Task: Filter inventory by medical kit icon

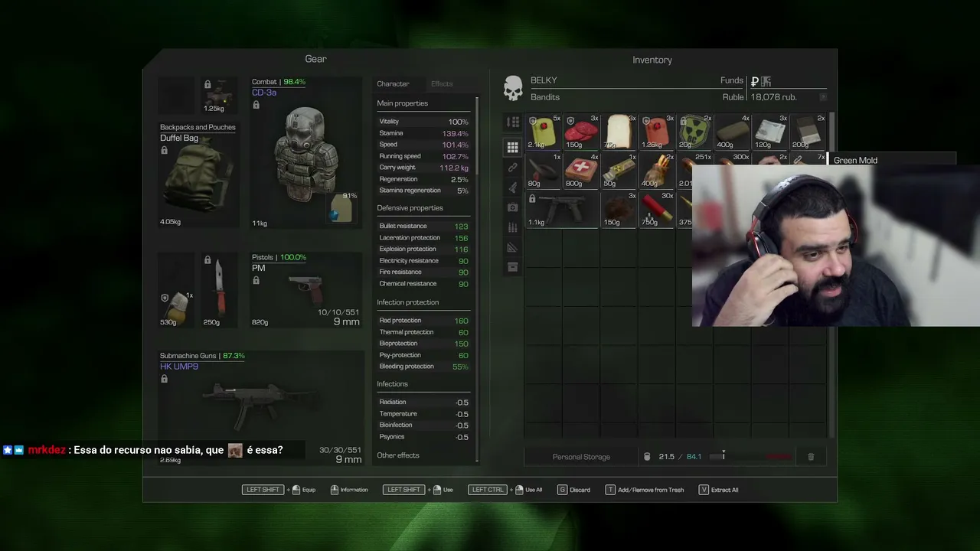Action: pyautogui.click(x=513, y=207)
